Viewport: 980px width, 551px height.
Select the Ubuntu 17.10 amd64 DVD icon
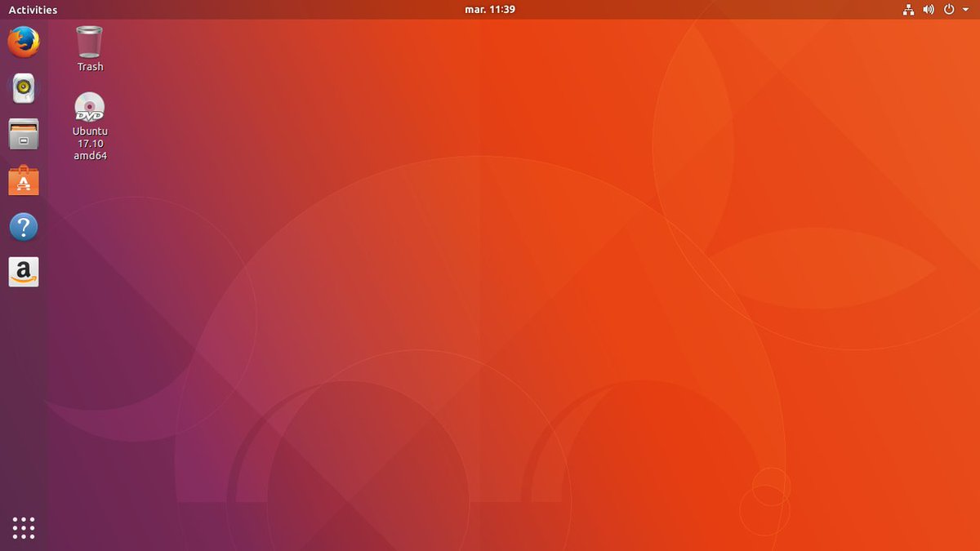(90, 107)
